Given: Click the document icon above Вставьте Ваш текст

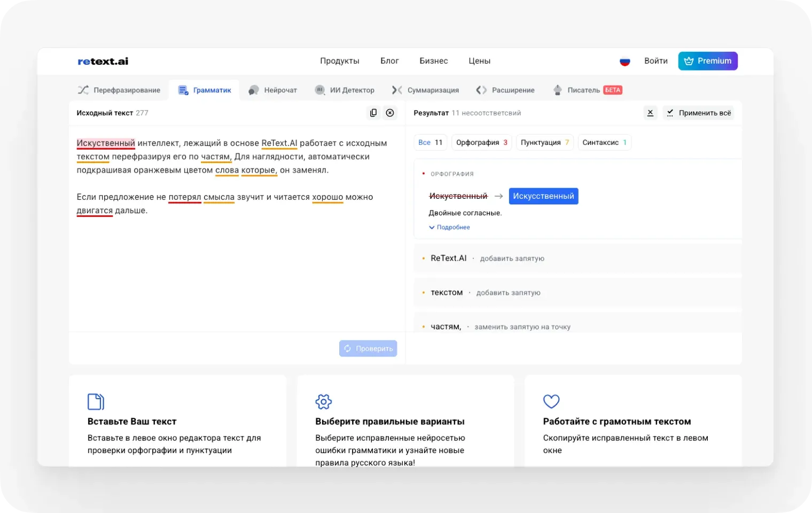Looking at the screenshot, I should point(96,401).
